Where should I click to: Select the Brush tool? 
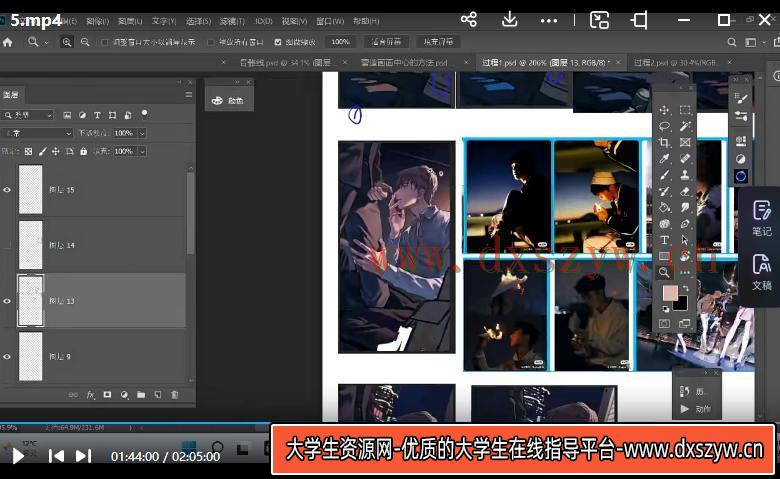664,175
